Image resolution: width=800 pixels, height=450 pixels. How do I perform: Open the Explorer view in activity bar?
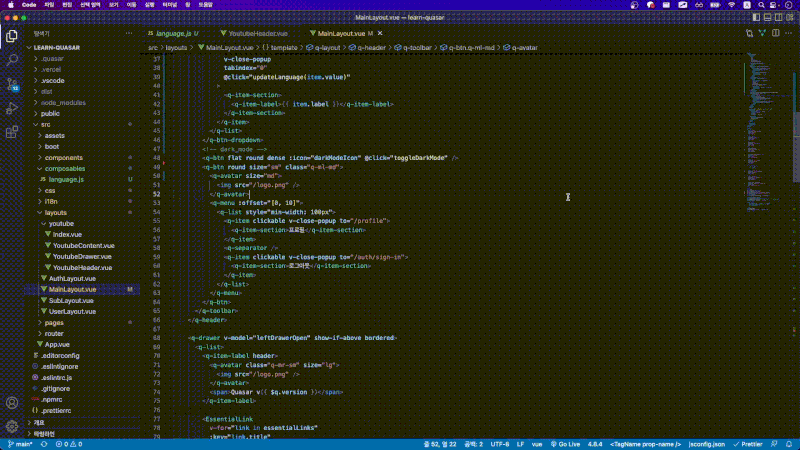coord(12,36)
